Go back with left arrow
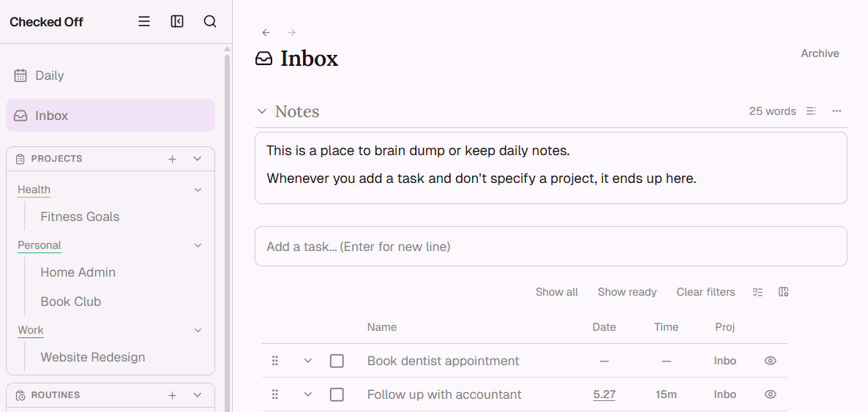The width and height of the screenshot is (868, 412). coord(266,33)
